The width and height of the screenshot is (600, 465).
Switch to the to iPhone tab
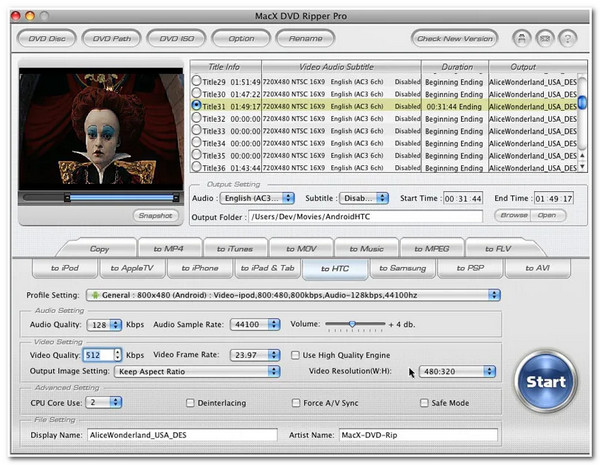click(200, 268)
